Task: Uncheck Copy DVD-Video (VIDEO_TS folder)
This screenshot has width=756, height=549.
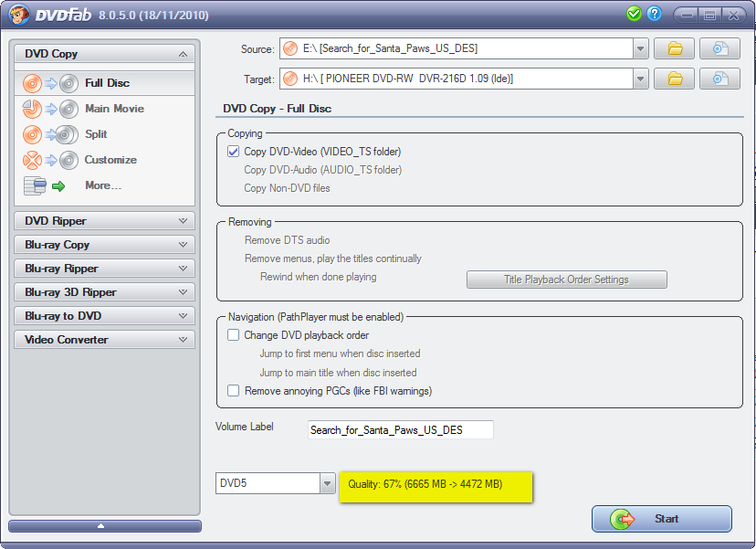Action: point(234,152)
